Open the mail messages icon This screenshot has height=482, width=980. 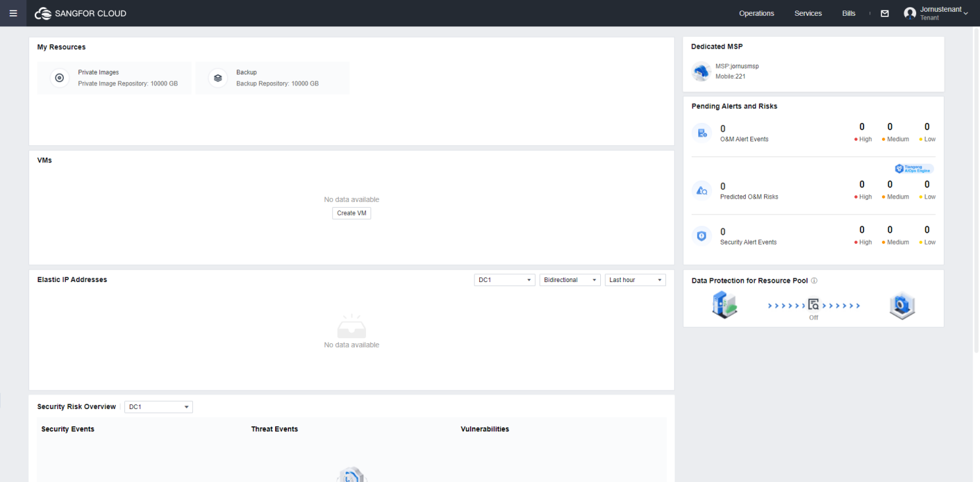885,13
